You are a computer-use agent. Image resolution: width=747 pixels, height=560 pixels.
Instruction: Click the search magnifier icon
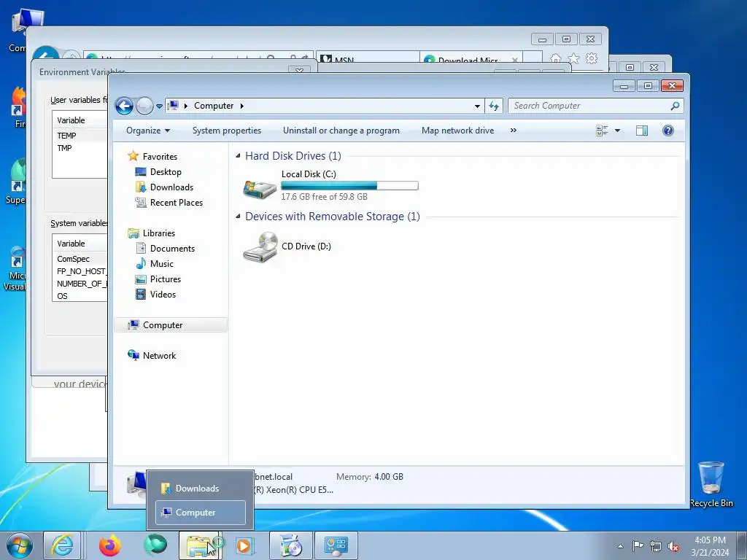point(675,106)
